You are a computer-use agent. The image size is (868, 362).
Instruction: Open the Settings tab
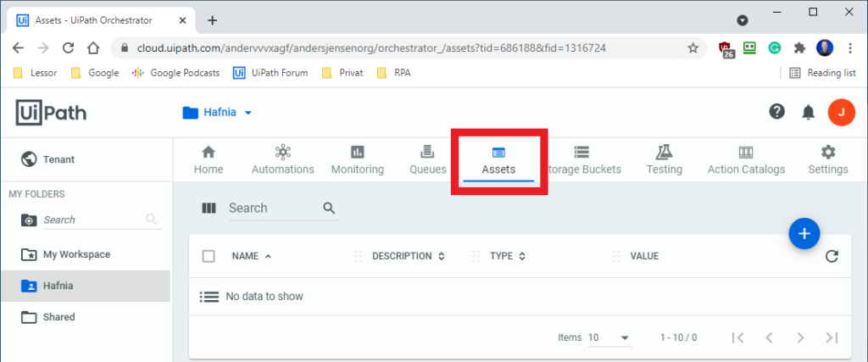click(828, 160)
